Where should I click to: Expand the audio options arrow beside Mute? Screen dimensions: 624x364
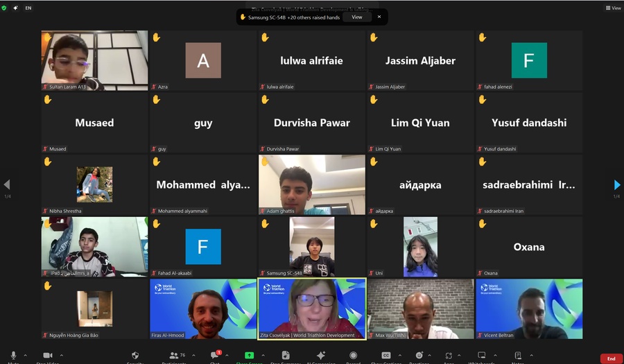point(25,355)
